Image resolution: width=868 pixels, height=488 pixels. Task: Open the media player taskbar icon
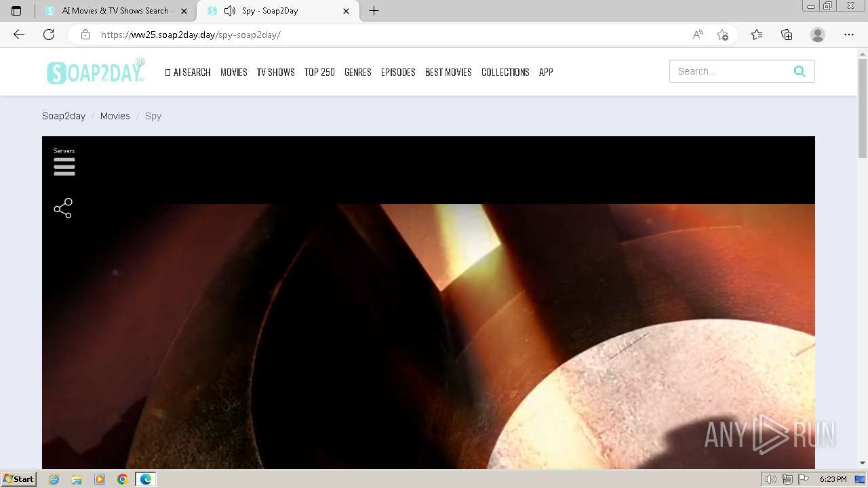click(x=100, y=479)
